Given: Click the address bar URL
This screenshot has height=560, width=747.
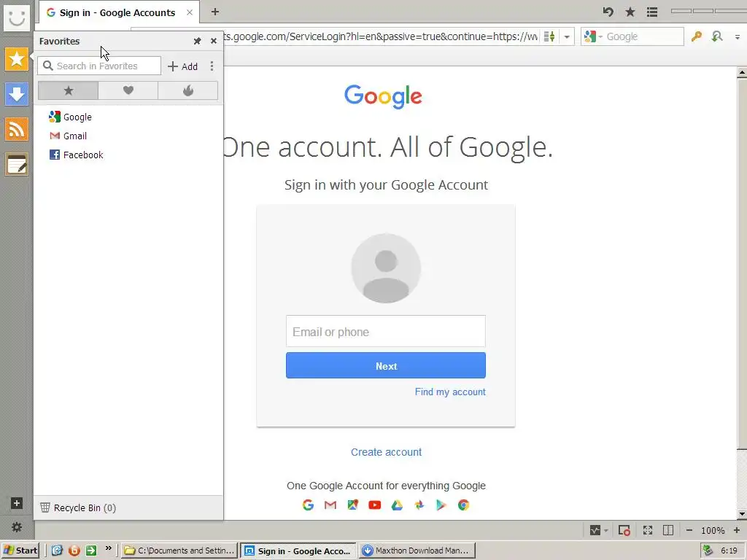Looking at the screenshot, I should click(x=381, y=36).
